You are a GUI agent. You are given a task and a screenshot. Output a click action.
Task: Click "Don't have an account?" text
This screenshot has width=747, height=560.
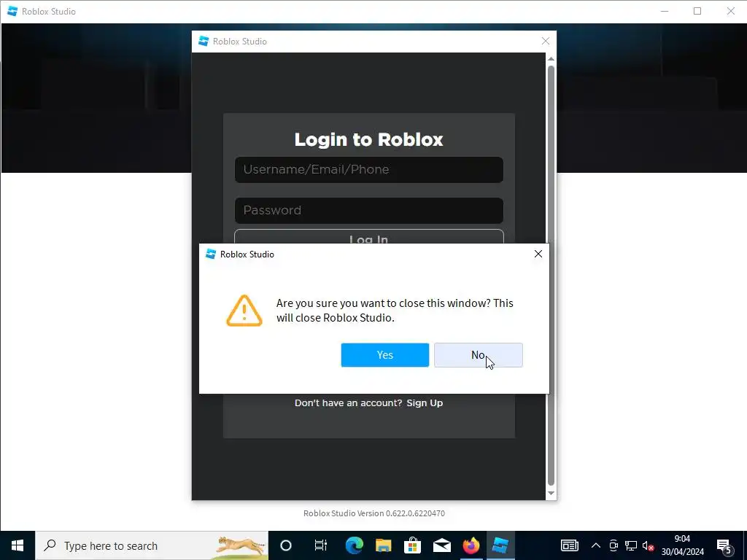pyautogui.click(x=348, y=402)
